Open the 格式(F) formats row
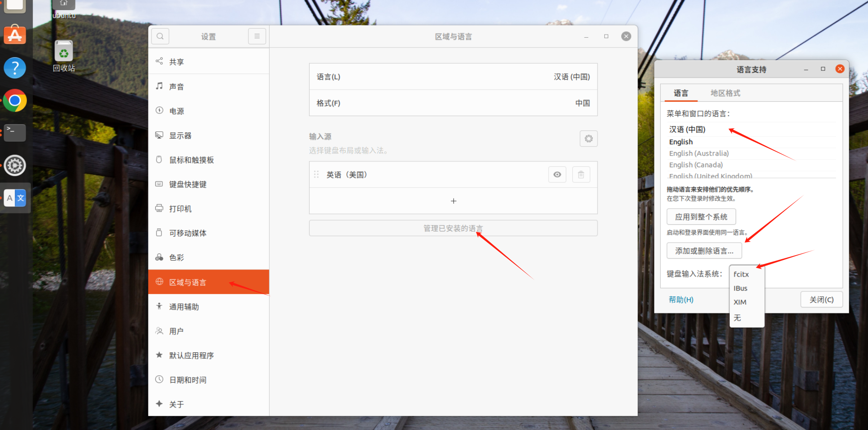 (x=454, y=103)
